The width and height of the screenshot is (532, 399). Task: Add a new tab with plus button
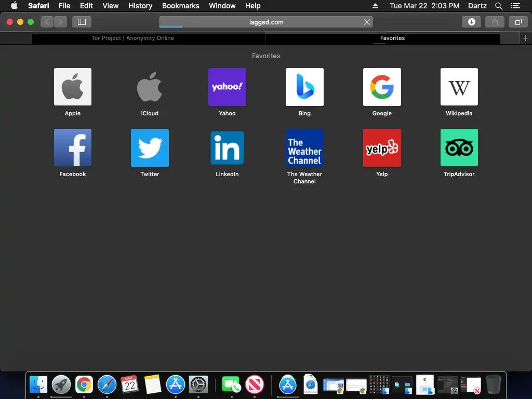525,38
